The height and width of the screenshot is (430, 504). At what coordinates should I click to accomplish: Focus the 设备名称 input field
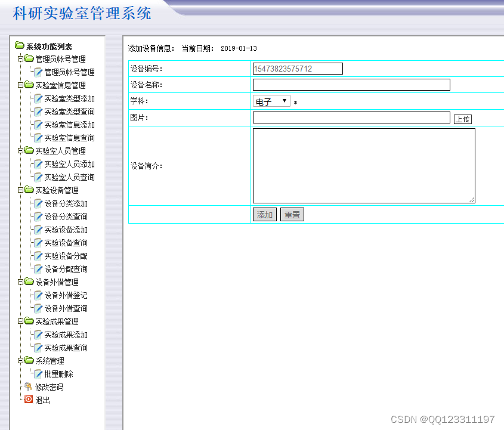point(352,85)
